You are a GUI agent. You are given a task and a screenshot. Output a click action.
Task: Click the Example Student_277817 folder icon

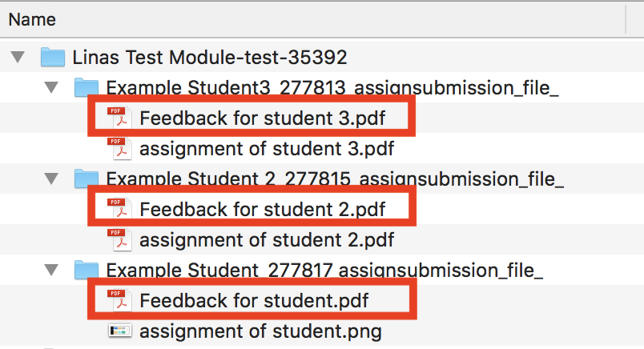[x=87, y=270]
